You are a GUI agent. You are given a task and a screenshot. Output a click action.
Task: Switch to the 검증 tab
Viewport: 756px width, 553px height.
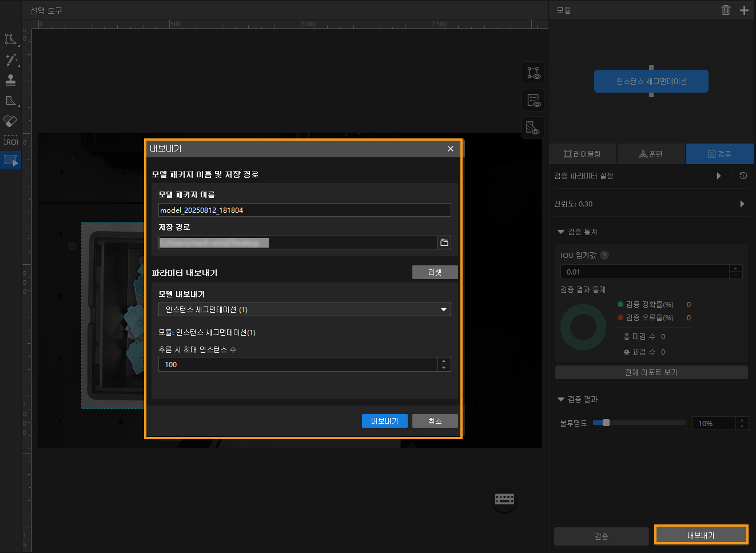point(719,154)
